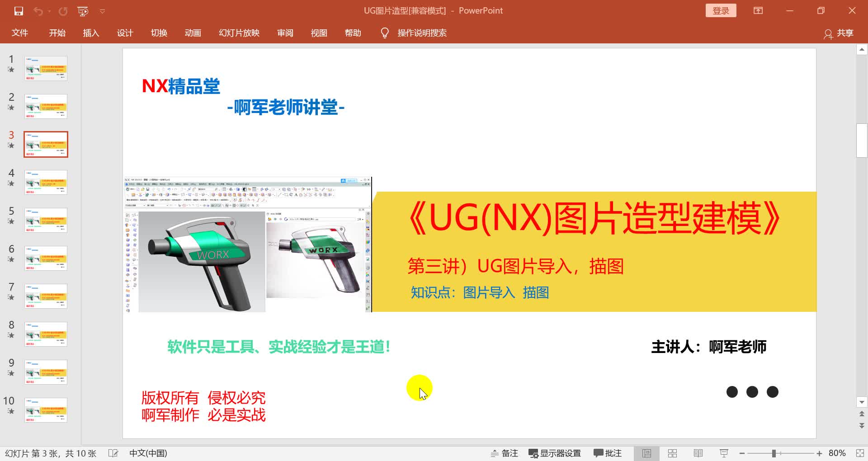The width and height of the screenshot is (868, 461).
Task: Toggle the 备注 notes pane
Action: coord(504,453)
